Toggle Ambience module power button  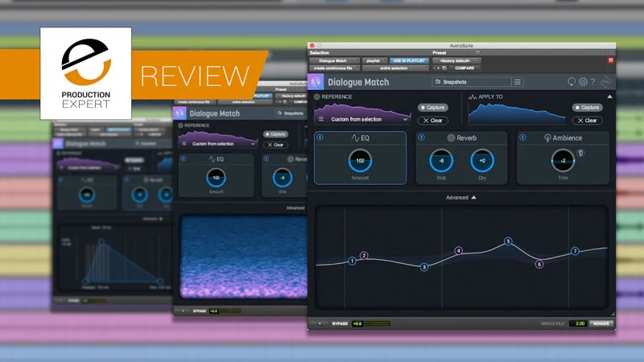point(522,138)
